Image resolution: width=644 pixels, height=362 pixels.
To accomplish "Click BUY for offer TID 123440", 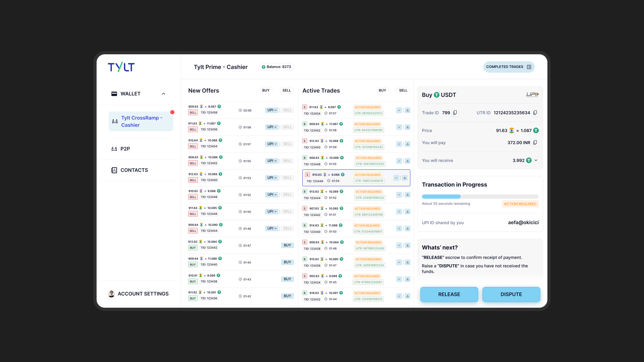I will coord(287,262).
